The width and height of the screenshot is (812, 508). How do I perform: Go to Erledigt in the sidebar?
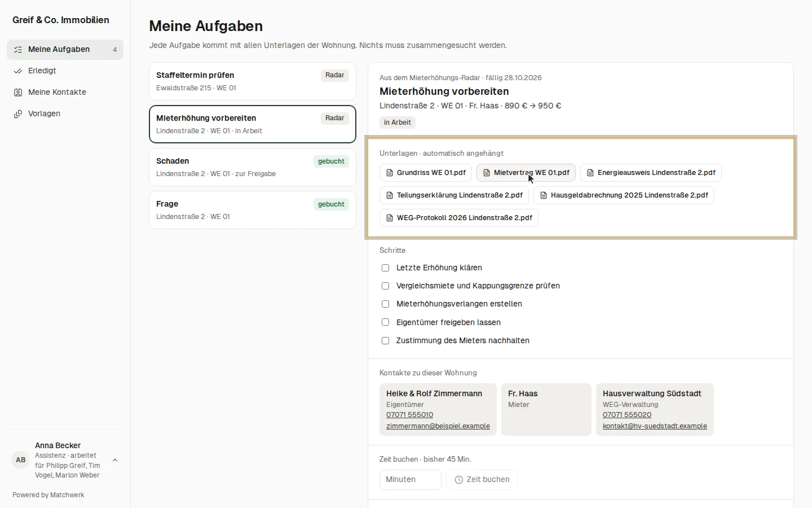pos(65,71)
